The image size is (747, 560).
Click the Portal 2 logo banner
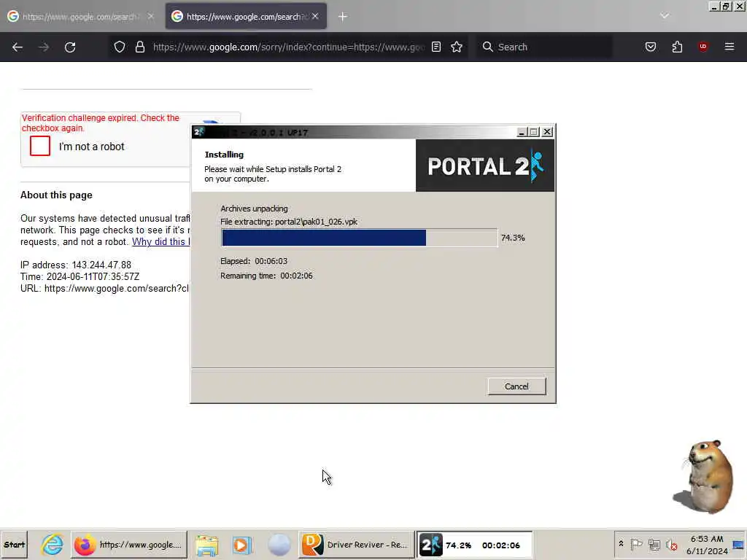click(485, 166)
